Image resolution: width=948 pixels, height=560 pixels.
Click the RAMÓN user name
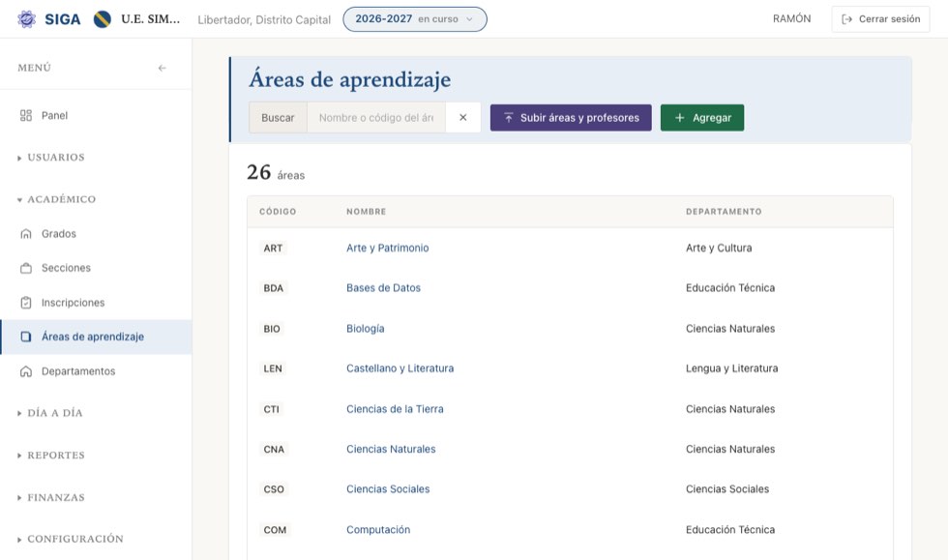click(791, 18)
